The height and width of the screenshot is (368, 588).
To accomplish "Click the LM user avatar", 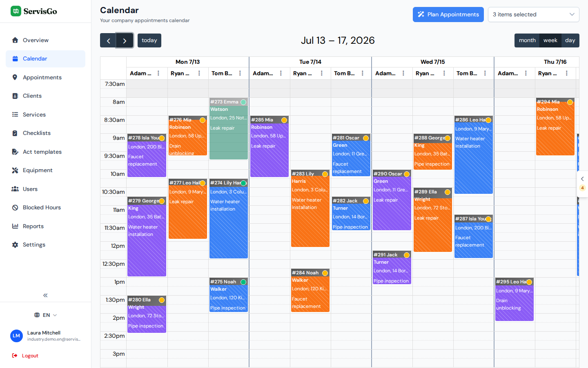I will [16, 336].
